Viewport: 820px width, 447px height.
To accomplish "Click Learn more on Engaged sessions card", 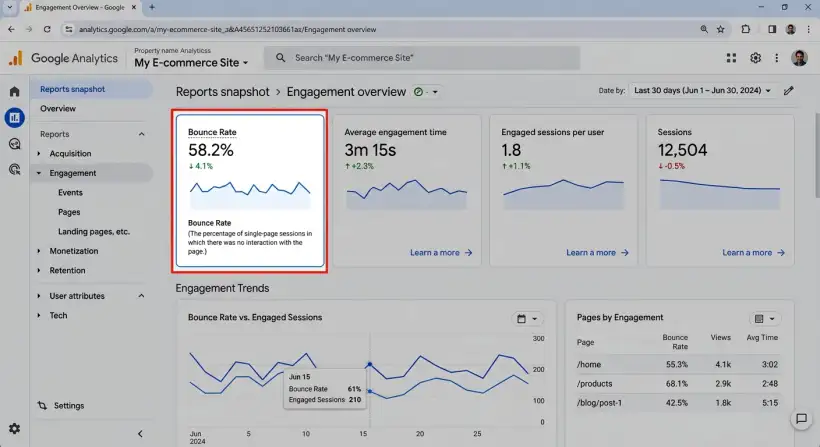I will [x=597, y=253].
